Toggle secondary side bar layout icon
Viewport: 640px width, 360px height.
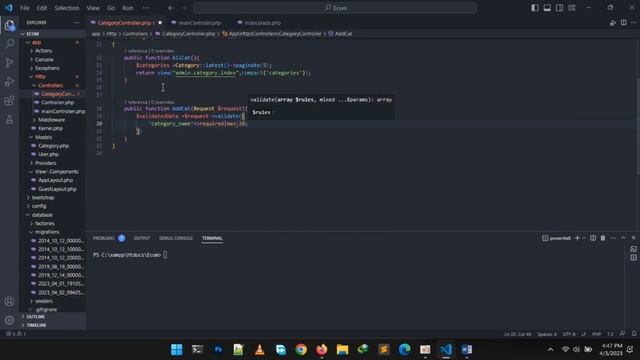[x=559, y=8]
